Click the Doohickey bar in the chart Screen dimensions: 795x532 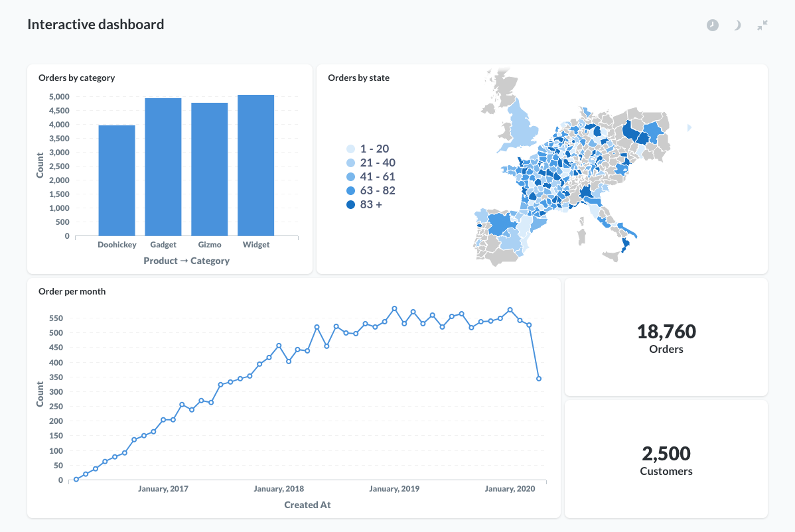click(x=117, y=180)
